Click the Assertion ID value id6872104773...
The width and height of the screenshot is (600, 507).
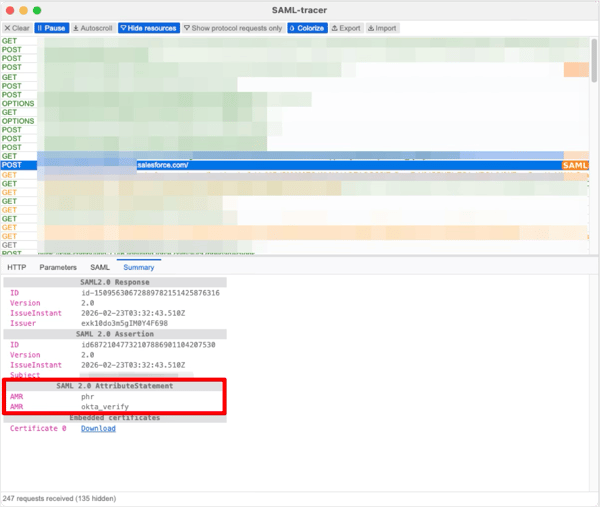(148, 345)
